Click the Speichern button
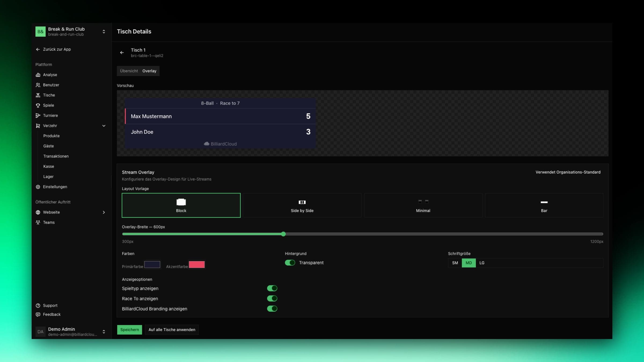The image size is (644, 362). (130, 330)
